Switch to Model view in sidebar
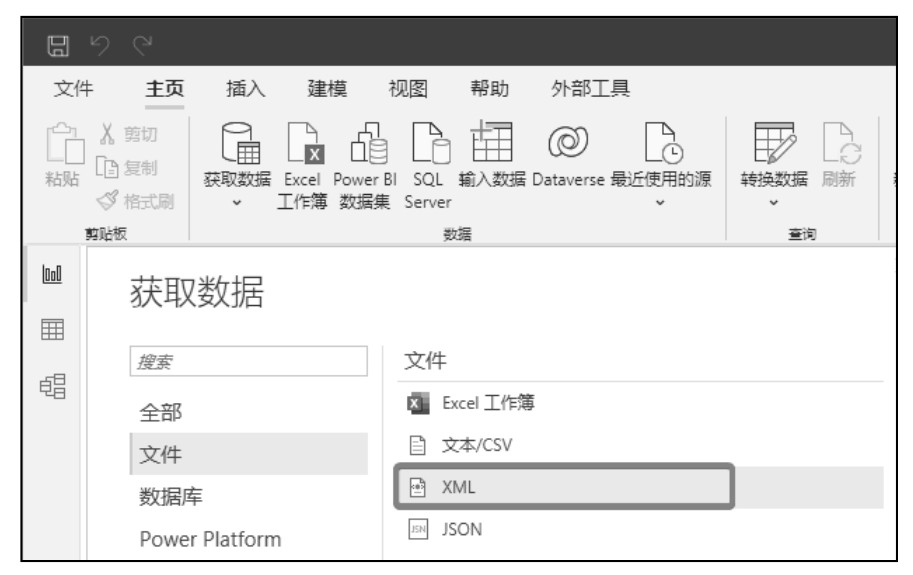This screenshot has width=913, height=575. pyautogui.click(x=52, y=386)
